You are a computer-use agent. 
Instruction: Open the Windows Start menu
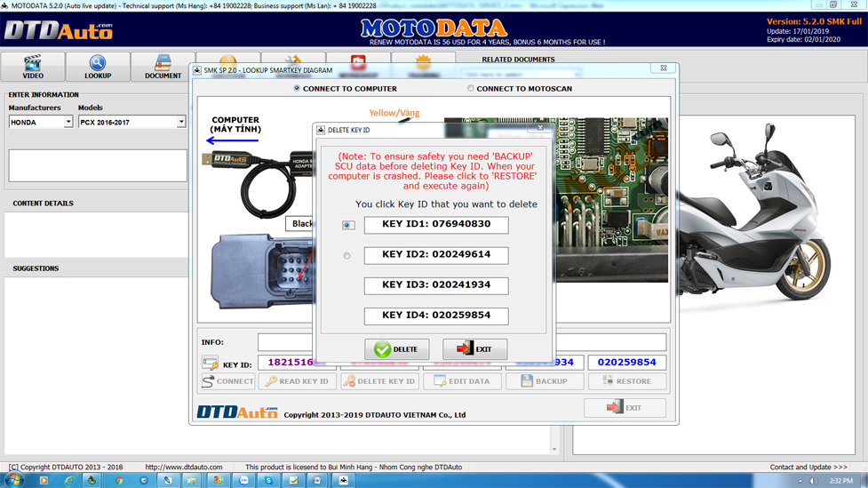[x=14, y=480]
